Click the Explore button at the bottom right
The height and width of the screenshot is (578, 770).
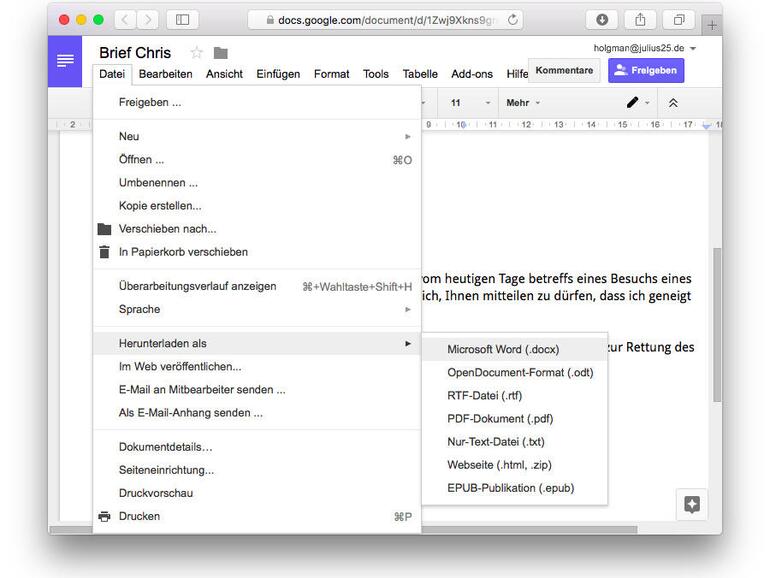(692, 504)
